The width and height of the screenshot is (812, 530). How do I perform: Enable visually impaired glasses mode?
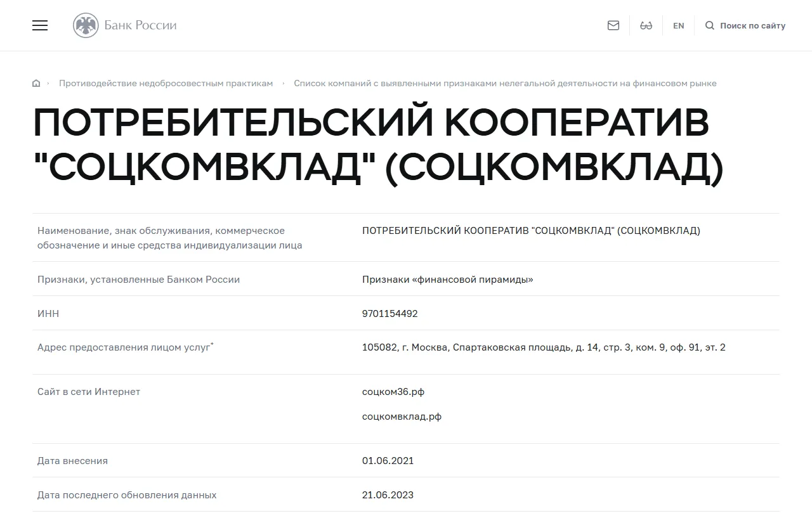pos(646,25)
